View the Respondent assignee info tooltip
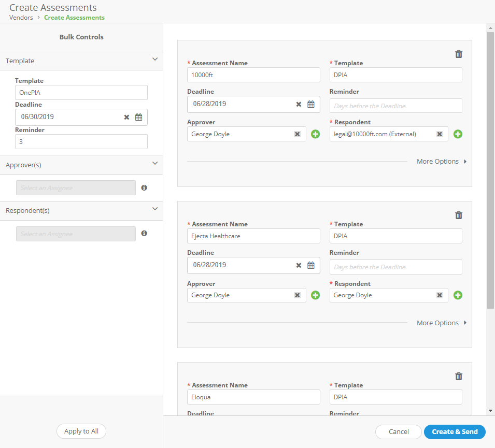The height and width of the screenshot is (448, 495). pos(144,234)
